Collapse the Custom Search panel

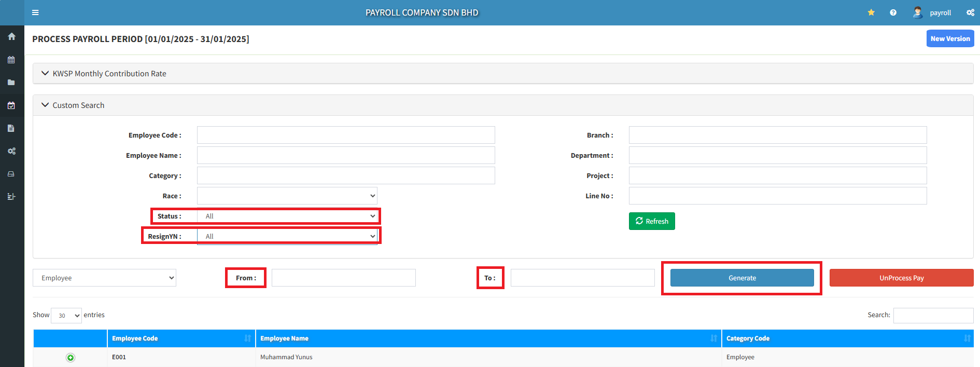78,105
